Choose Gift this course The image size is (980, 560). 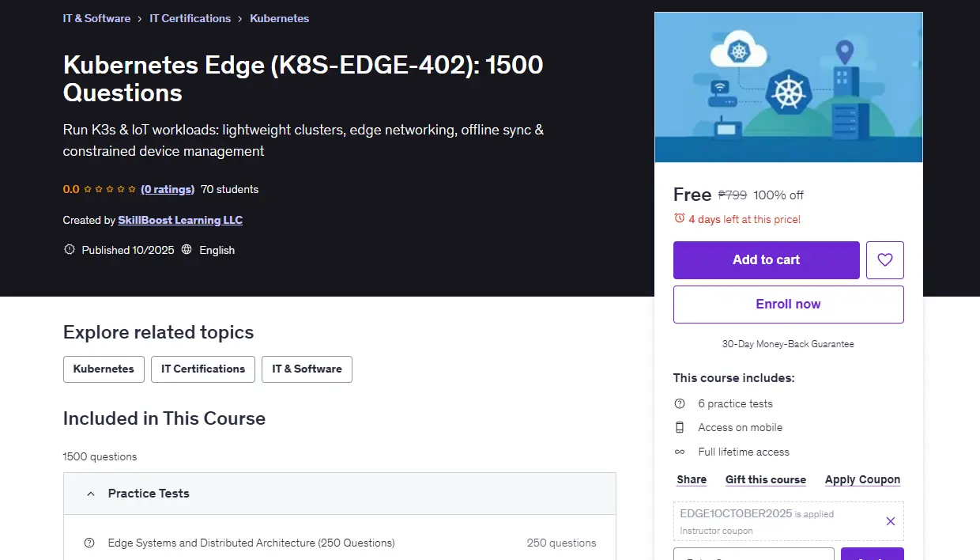click(x=766, y=479)
